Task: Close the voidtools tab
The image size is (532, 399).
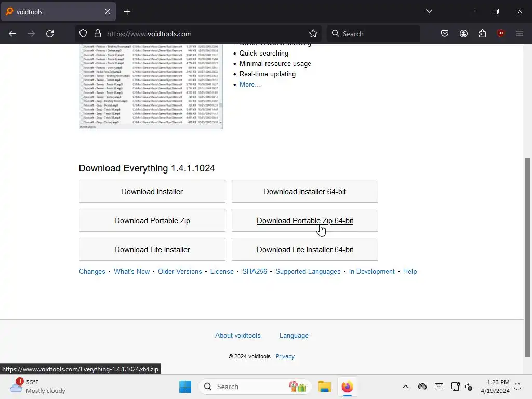Action: coord(108,11)
